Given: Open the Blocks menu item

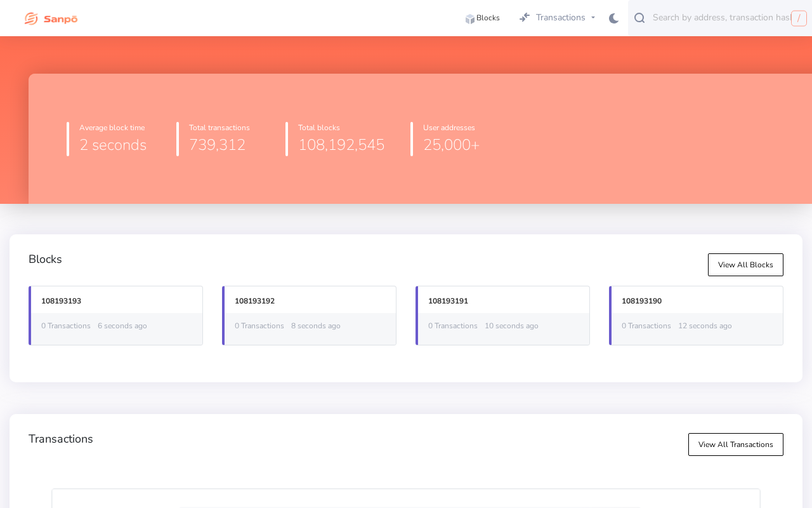Looking at the screenshot, I should [482, 18].
